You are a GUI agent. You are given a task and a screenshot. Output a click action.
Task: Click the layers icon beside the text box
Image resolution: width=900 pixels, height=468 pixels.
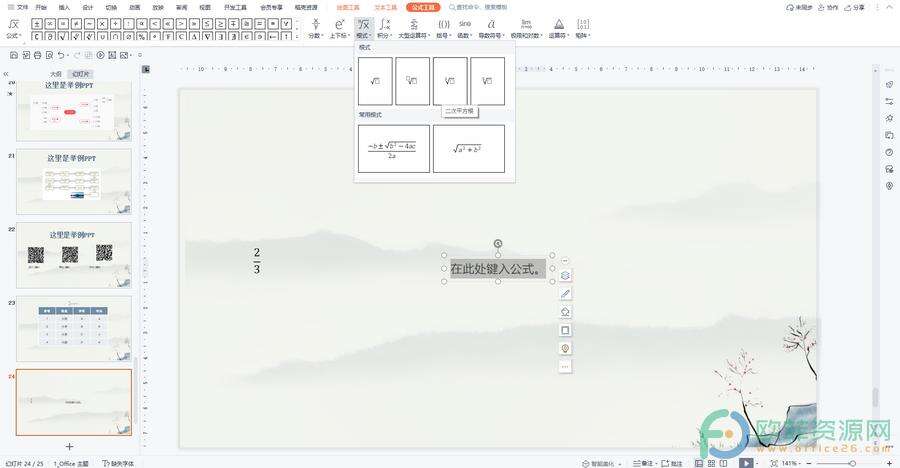(x=565, y=276)
